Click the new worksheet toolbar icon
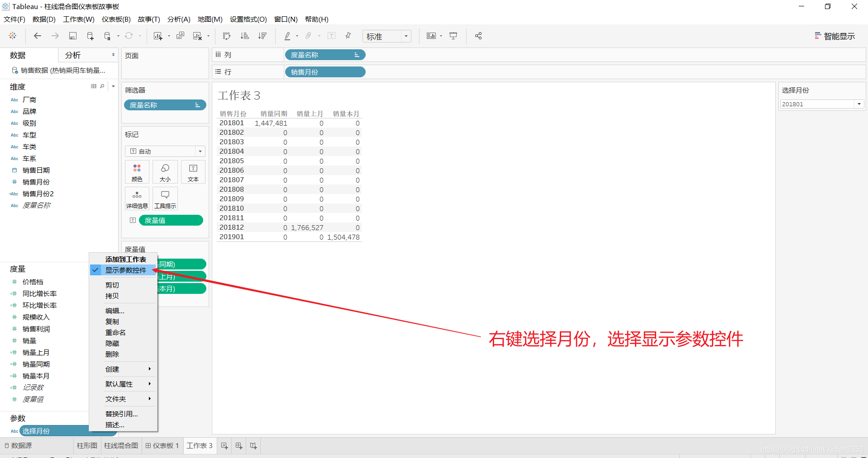 click(158, 36)
